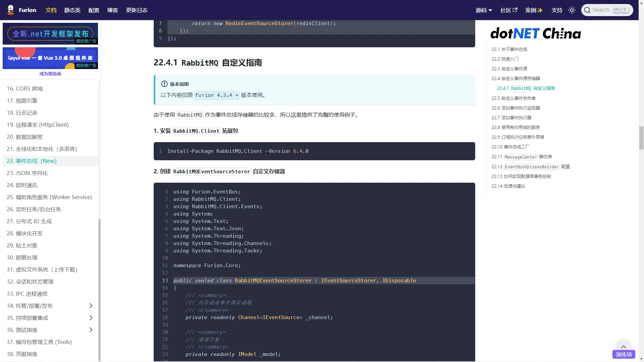Click the 全新.net开发框架发布 sponsor banner

click(x=50, y=34)
